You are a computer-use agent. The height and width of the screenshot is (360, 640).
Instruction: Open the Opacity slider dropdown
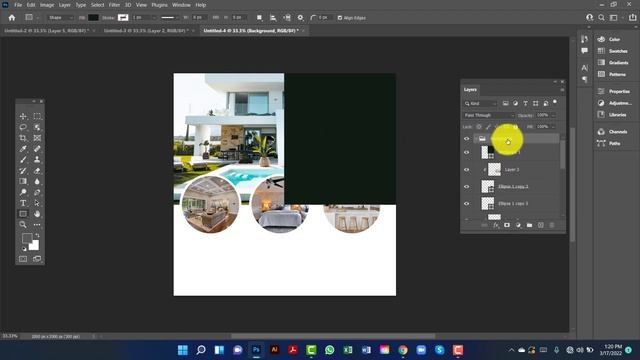pos(553,116)
